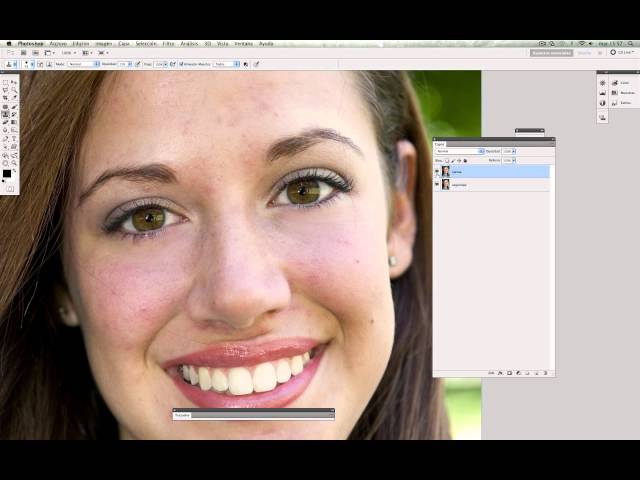The height and width of the screenshot is (480, 640).
Task: Toggle the Clone Source panel button in options bar
Action: click(x=49, y=64)
